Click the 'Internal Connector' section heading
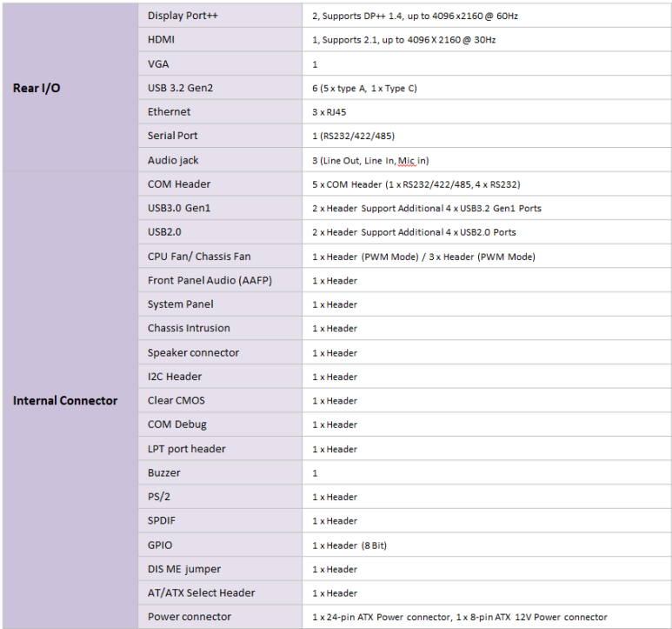This screenshot has height=629, width=672. click(x=65, y=400)
